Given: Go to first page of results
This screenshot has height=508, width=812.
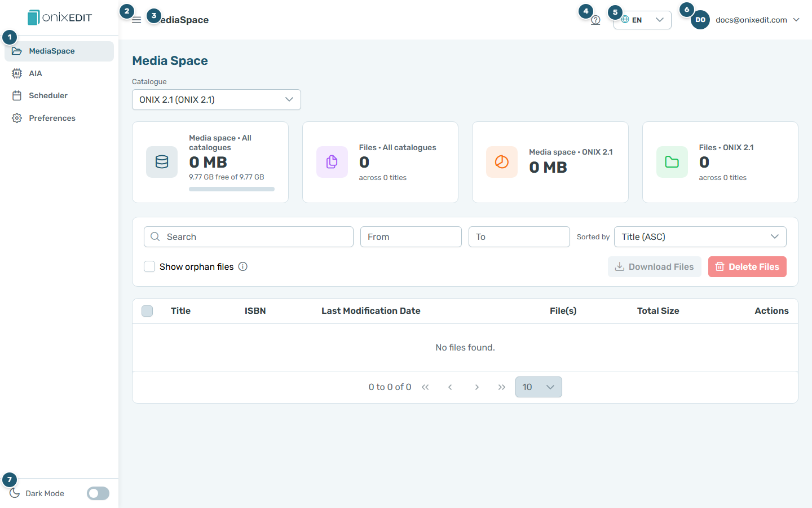Looking at the screenshot, I should coord(425,387).
